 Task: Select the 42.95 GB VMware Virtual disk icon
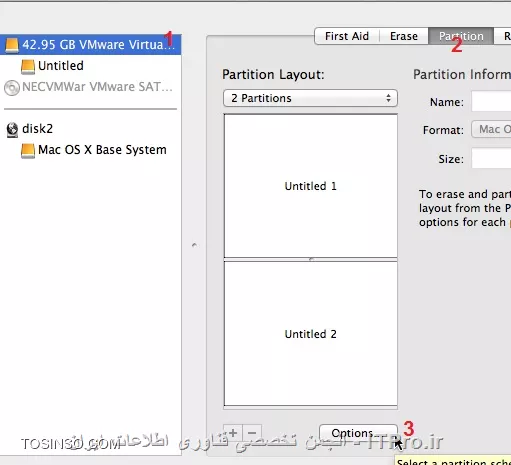[x=12, y=45]
